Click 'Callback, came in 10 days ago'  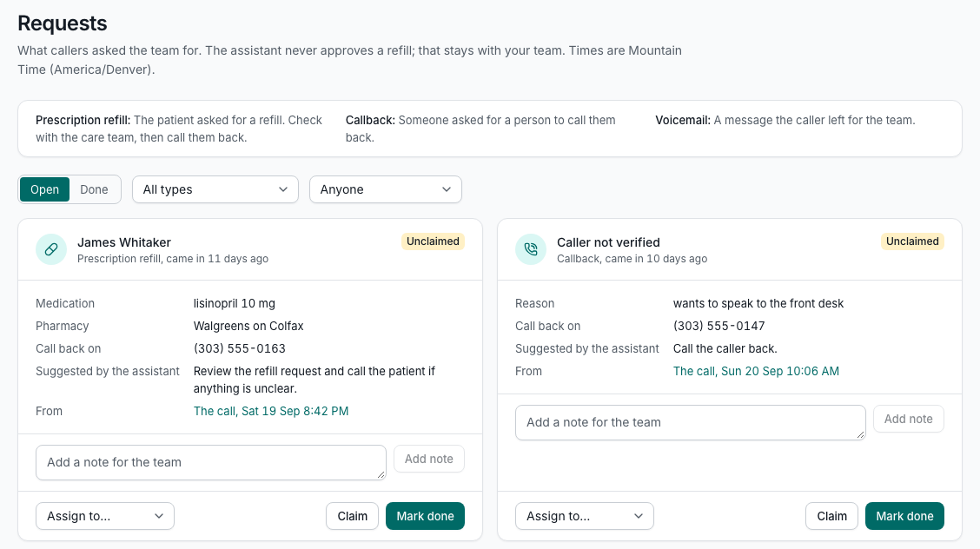point(632,259)
